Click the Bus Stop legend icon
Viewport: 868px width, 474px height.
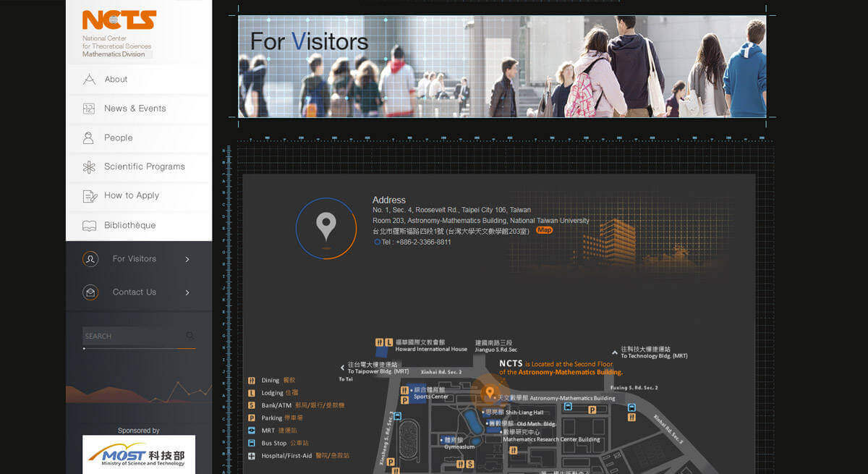252,443
